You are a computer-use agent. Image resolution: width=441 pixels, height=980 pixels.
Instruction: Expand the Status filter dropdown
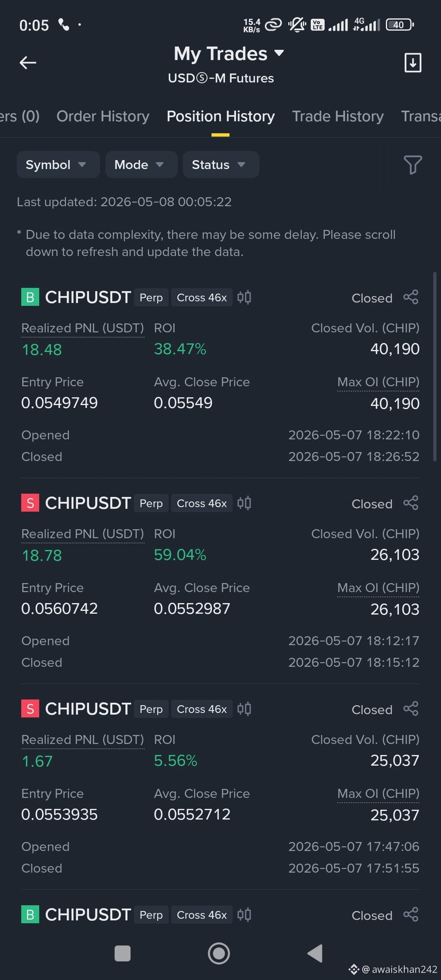coord(220,165)
